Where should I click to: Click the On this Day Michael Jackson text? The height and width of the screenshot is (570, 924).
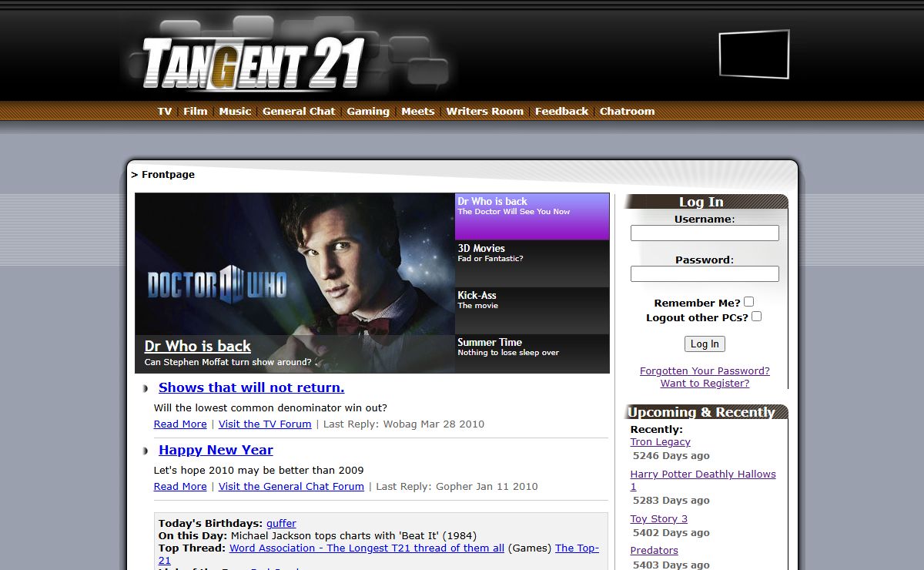coord(317,535)
